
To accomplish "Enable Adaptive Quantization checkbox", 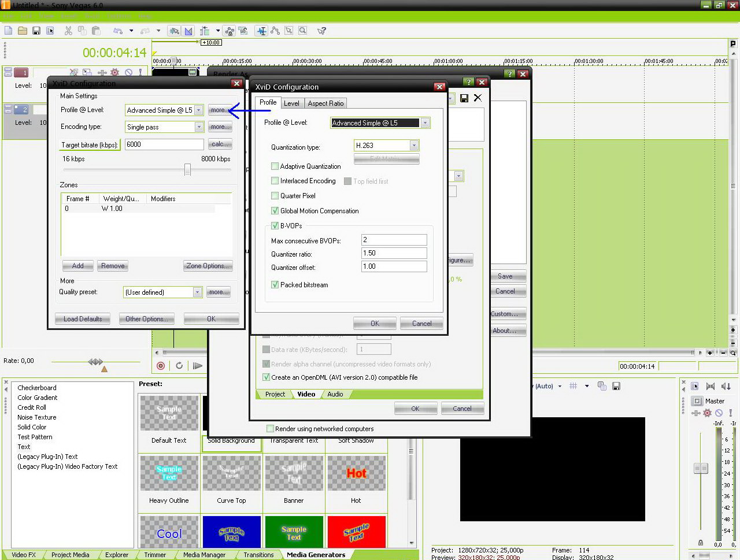I will pos(275,166).
